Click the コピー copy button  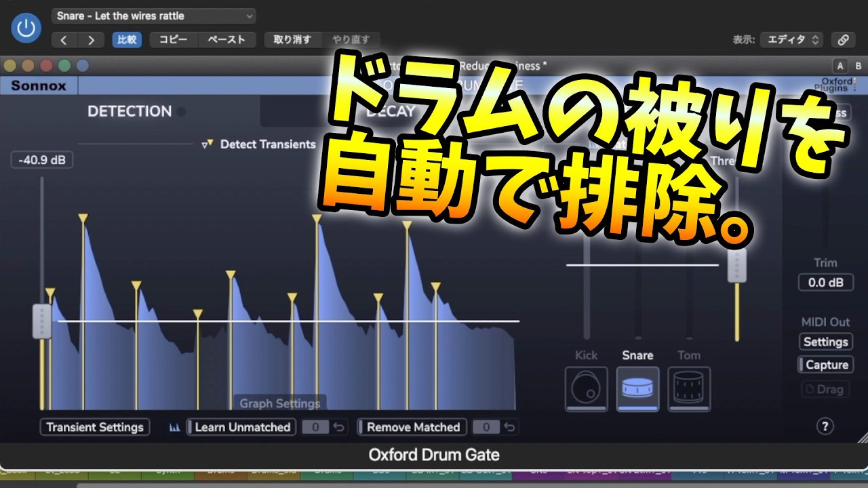[174, 40]
